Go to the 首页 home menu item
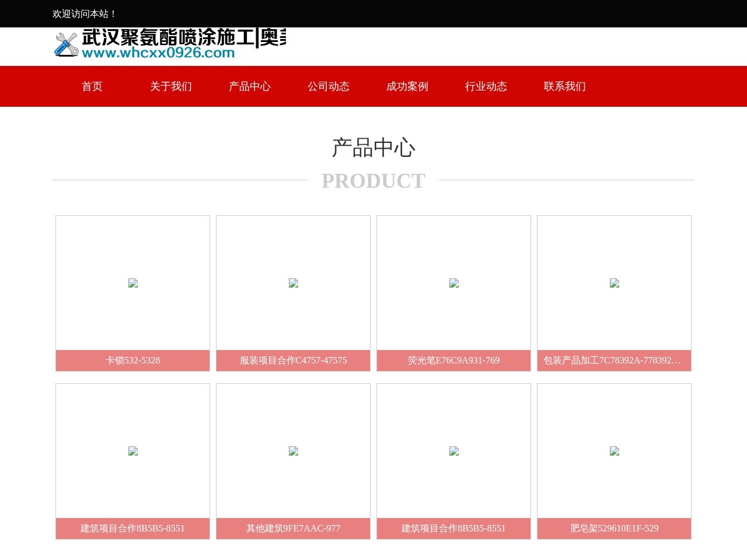This screenshot has height=560, width=747. point(92,86)
